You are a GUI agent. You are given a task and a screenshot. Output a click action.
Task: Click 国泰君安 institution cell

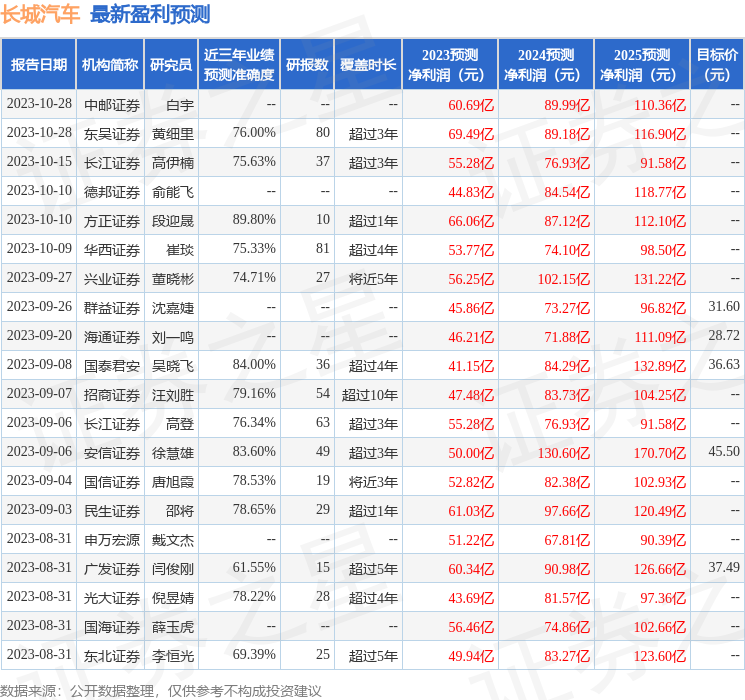click(112, 366)
